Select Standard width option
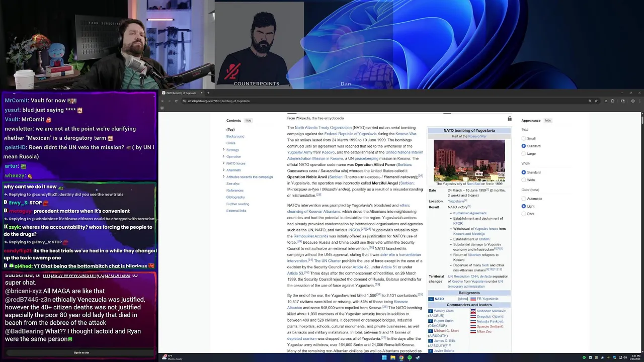Image resolution: width=644 pixels, height=362 pixels. pyautogui.click(x=524, y=172)
